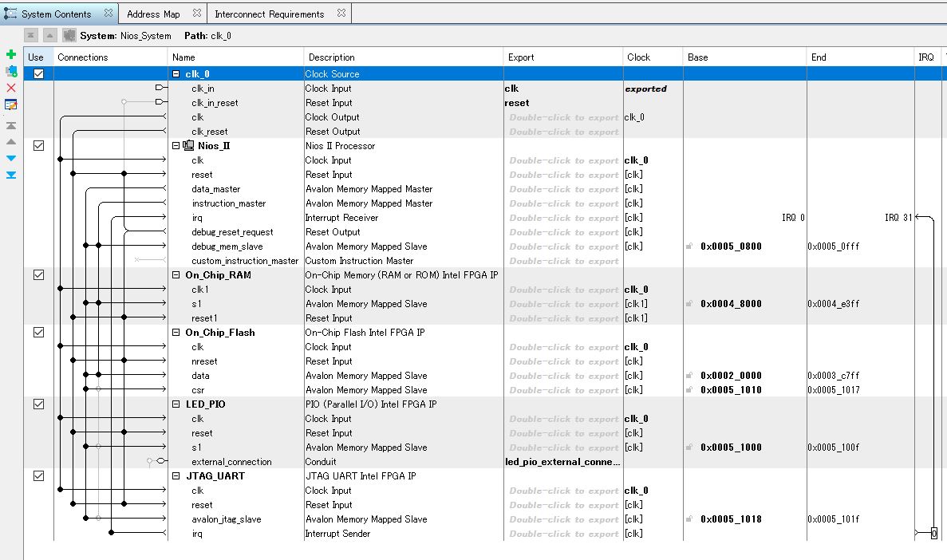Click the drill-into-subsystem icon beside System label
This screenshot has height=560, width=947.
pos(69,36)
